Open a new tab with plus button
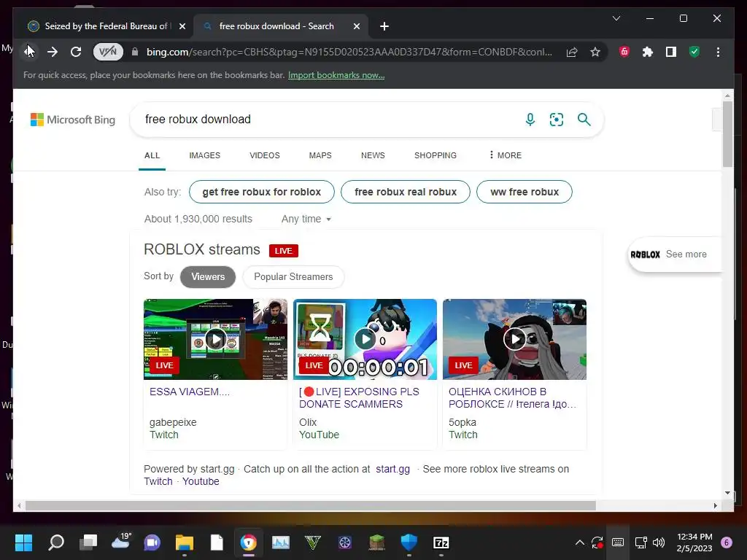This screenshot has width=747, height=560. tap(384, 26)
